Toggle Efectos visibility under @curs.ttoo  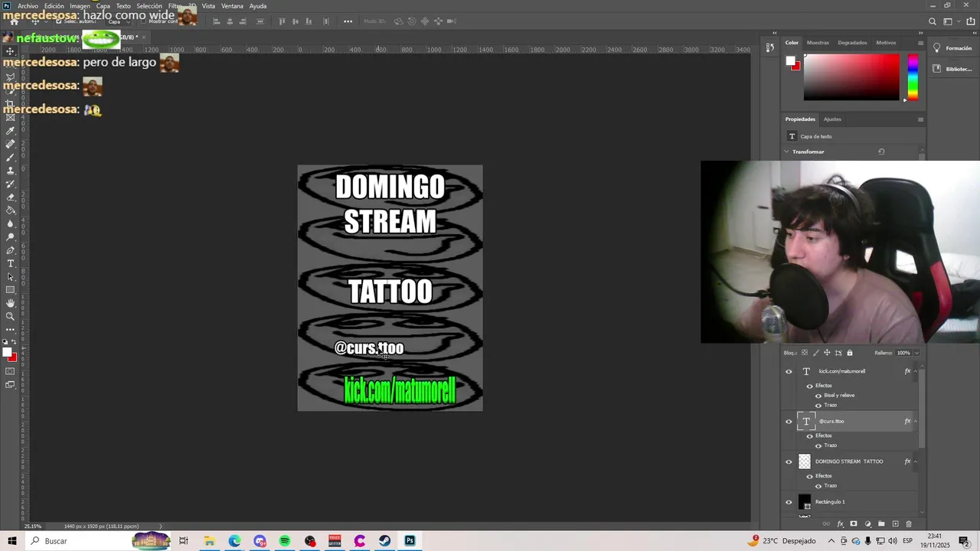810,435
